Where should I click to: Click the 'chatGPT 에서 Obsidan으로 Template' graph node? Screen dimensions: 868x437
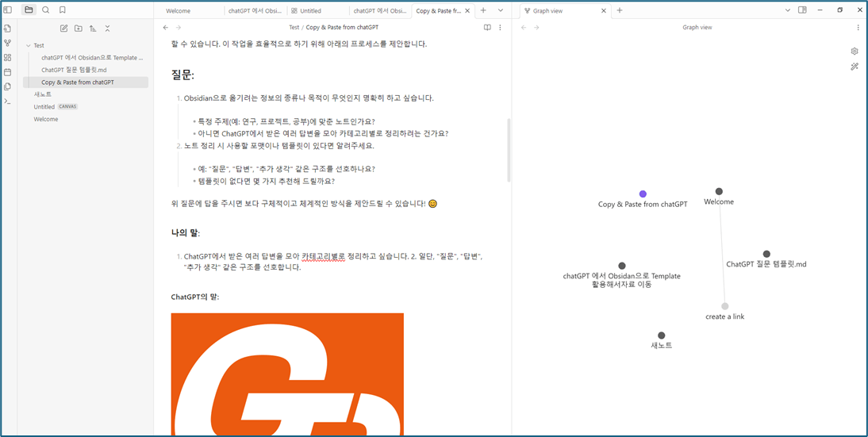click(x=622, y=266)
